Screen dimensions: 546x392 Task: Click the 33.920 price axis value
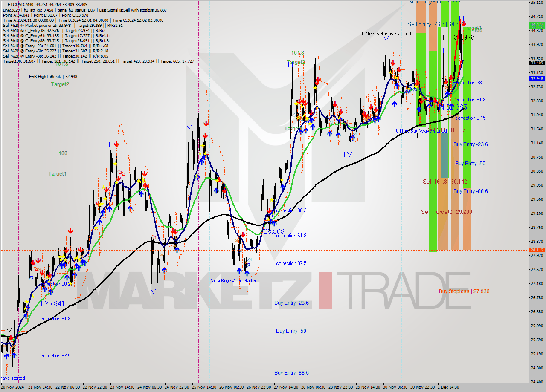click(x=537, y=44)
